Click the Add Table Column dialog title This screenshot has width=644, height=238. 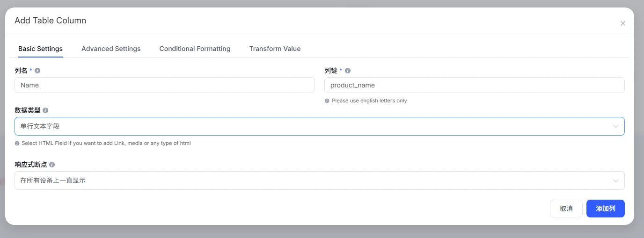[x=51, y=21]
